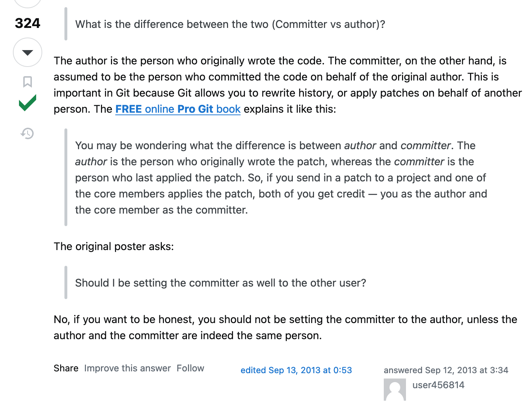Click the quoted Committer vs author question
The height and width of the screenshot is (410, 532).
click(230, 24)
